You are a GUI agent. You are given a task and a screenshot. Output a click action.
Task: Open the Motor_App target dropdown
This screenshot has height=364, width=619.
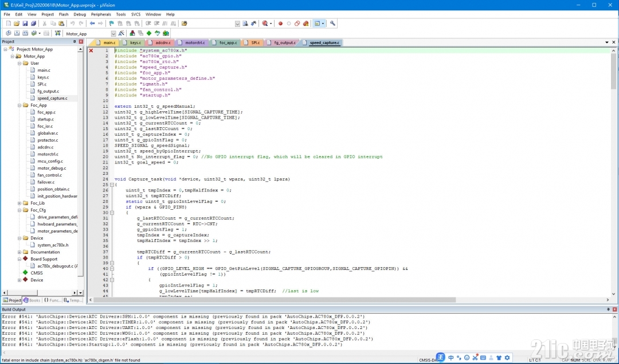113,34
